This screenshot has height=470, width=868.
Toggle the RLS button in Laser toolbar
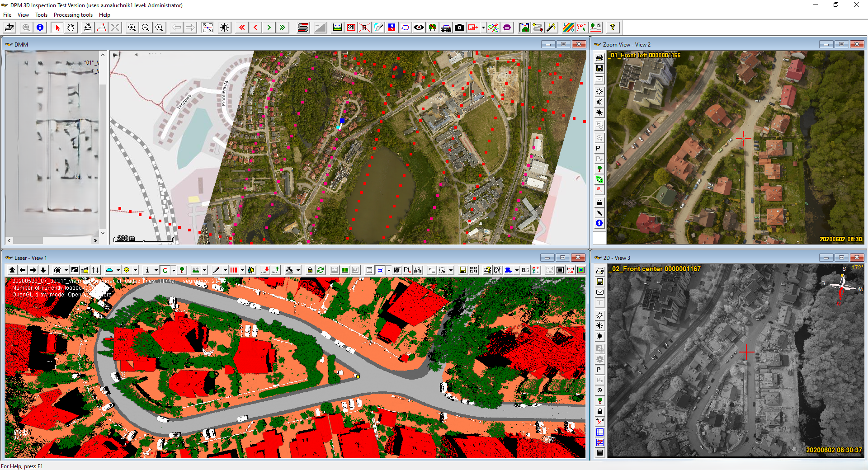point(525,270)
